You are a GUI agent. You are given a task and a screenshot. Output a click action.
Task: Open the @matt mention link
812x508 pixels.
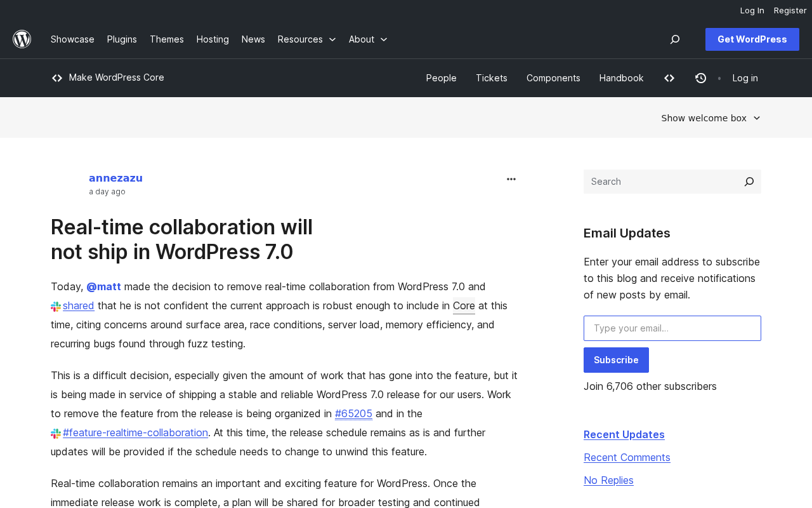pos(103,287)
